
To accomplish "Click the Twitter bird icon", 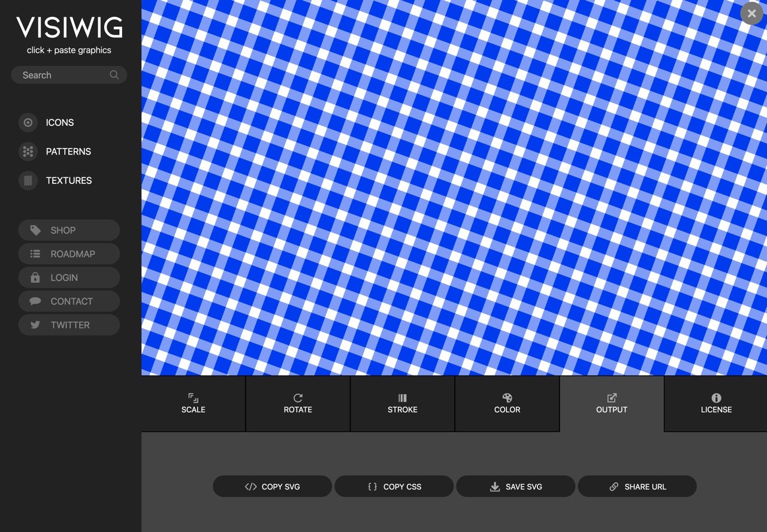I will pyautogui.click(x=35, y=325).
